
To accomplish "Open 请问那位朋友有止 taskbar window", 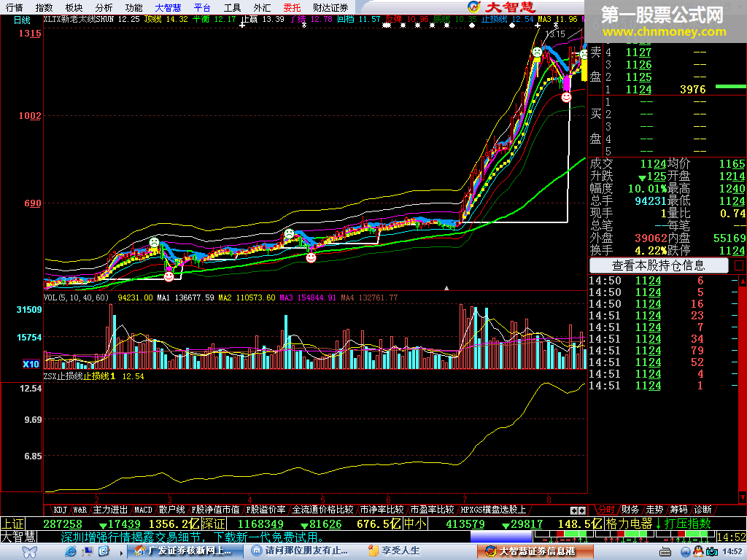I will (300, 551).
